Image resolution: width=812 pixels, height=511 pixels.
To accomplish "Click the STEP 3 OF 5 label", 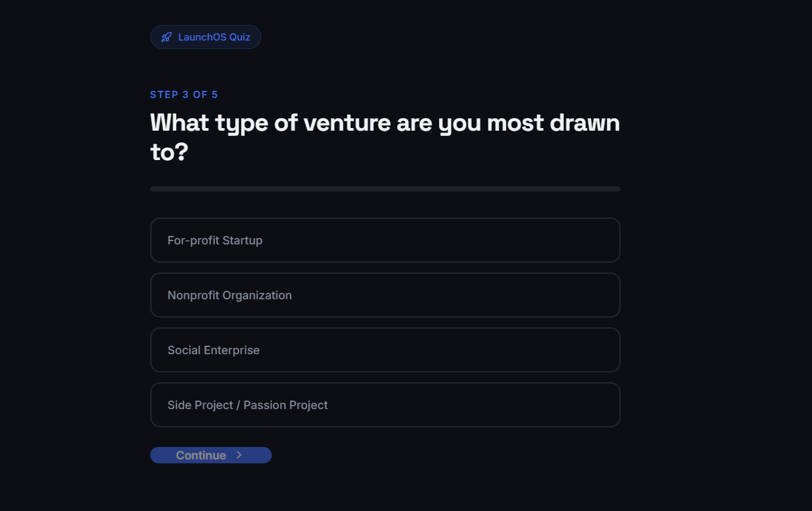I will [x=184, y=95].
